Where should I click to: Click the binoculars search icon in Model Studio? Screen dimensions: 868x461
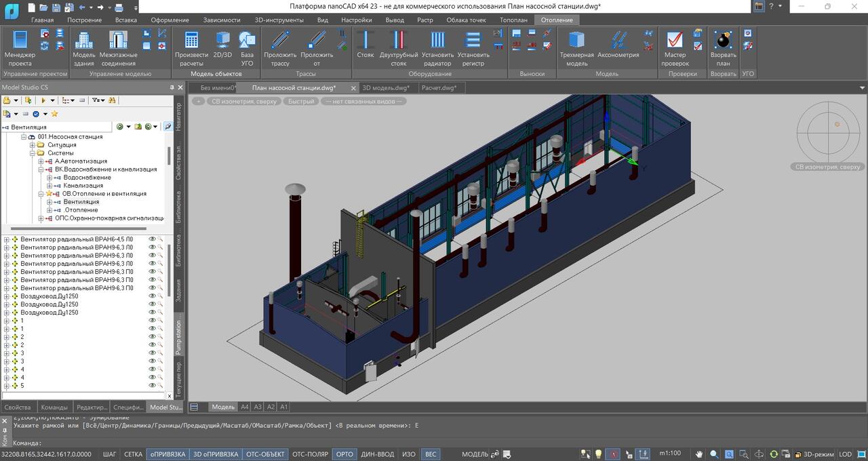click(x=113, y=100)
